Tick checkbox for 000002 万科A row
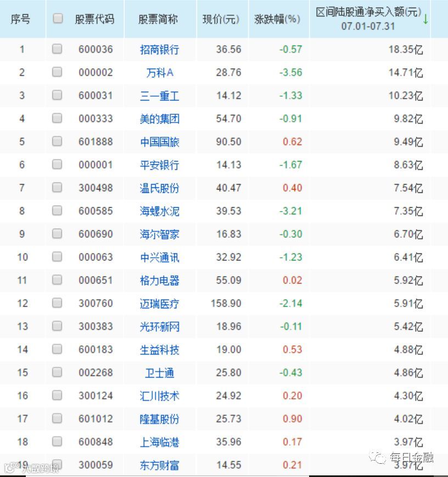 pos(57,72)
